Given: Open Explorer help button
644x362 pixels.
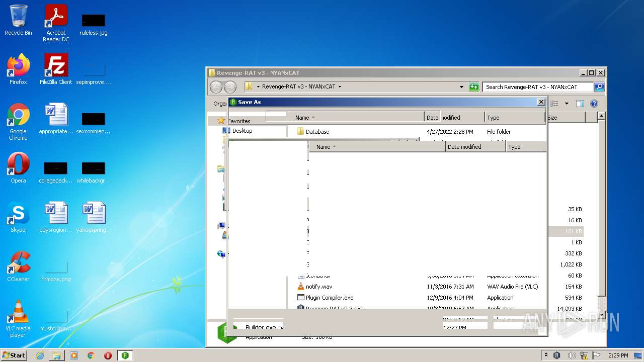Looking at the screenshot, I should pyautogui.click(x=594, y=104).
